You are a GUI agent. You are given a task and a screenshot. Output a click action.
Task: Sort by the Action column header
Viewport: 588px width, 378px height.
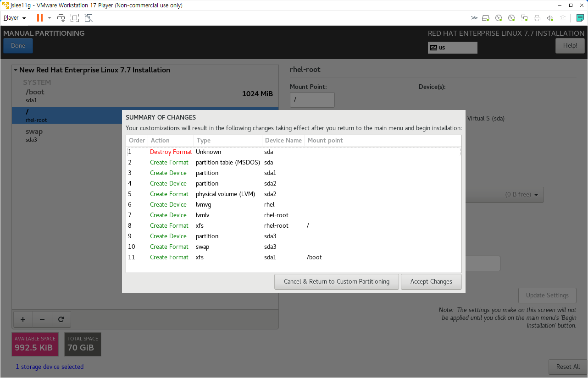(x=171, y=140)
